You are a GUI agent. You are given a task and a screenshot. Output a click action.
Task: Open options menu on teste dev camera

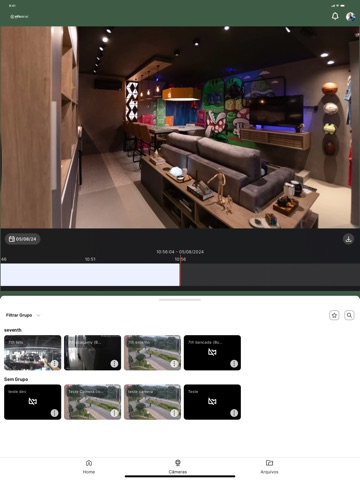[x=54, y=413]
